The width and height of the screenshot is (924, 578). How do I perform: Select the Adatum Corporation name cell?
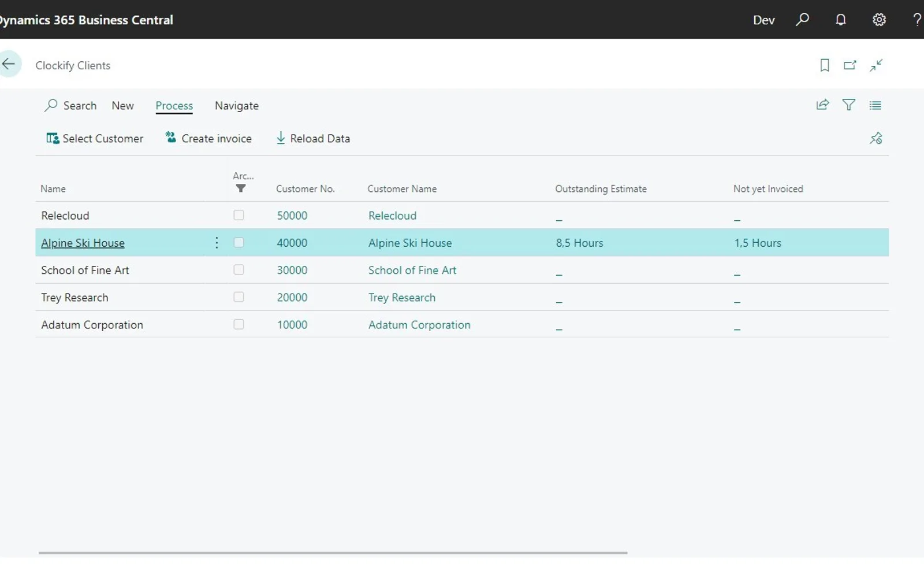coord(92,325)
